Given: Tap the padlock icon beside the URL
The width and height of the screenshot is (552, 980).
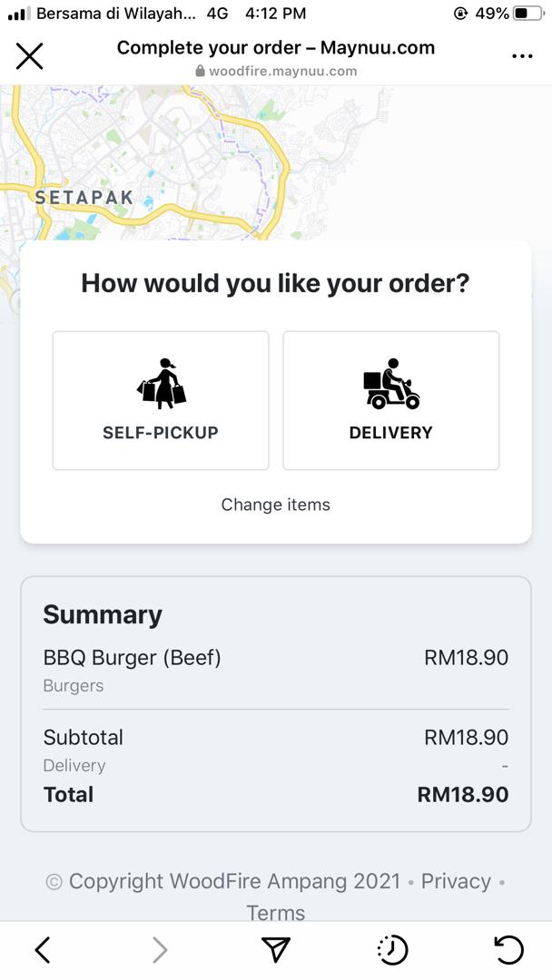Looking at the screenshot, I should pos(201,71).
